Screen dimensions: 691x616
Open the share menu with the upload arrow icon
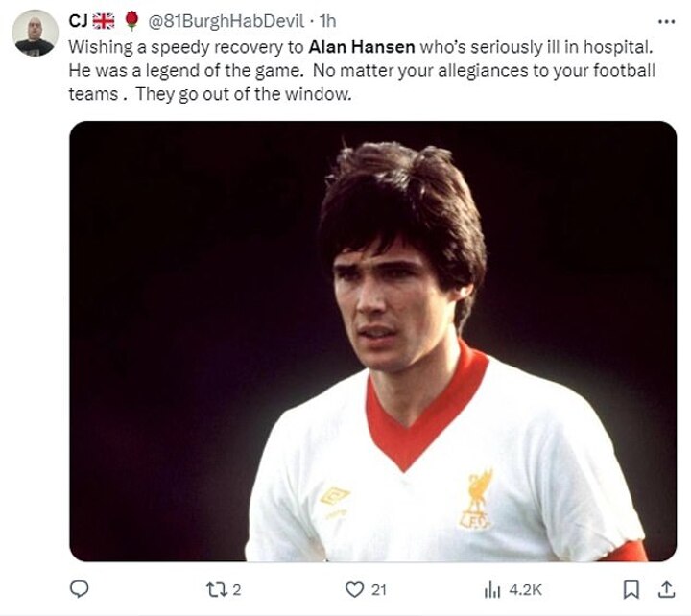pos(663,589)
